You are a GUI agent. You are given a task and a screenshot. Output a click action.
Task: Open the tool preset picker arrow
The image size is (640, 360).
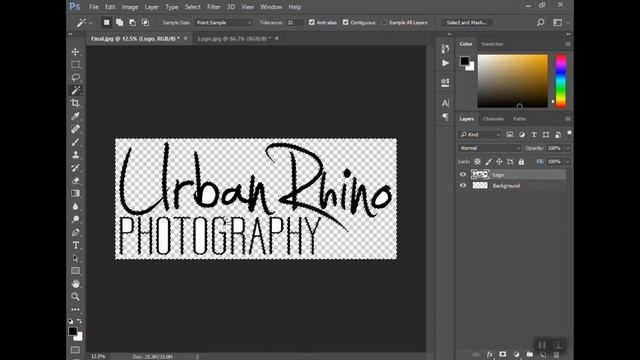pyautogui.click(x=91, y=23)
